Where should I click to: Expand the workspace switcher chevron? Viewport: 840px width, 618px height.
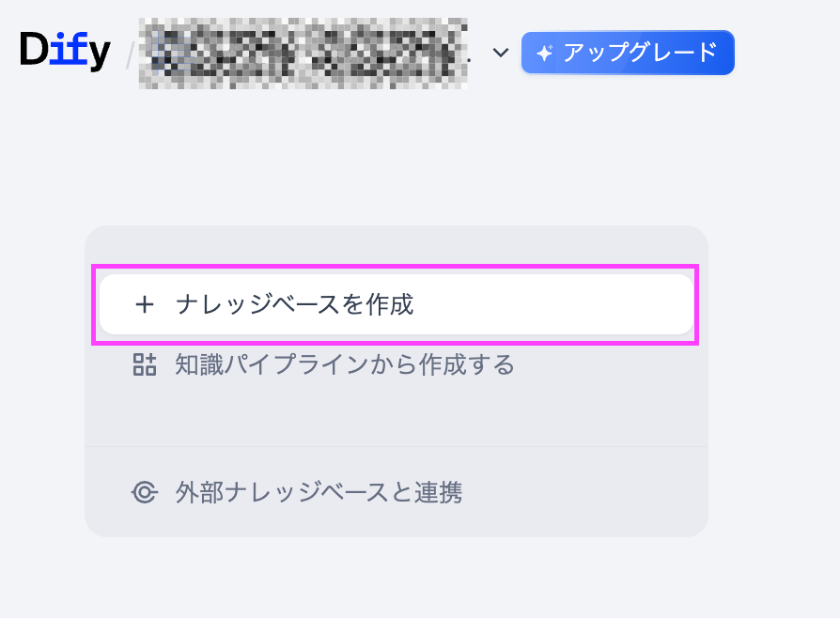click(x=500, y=54)
